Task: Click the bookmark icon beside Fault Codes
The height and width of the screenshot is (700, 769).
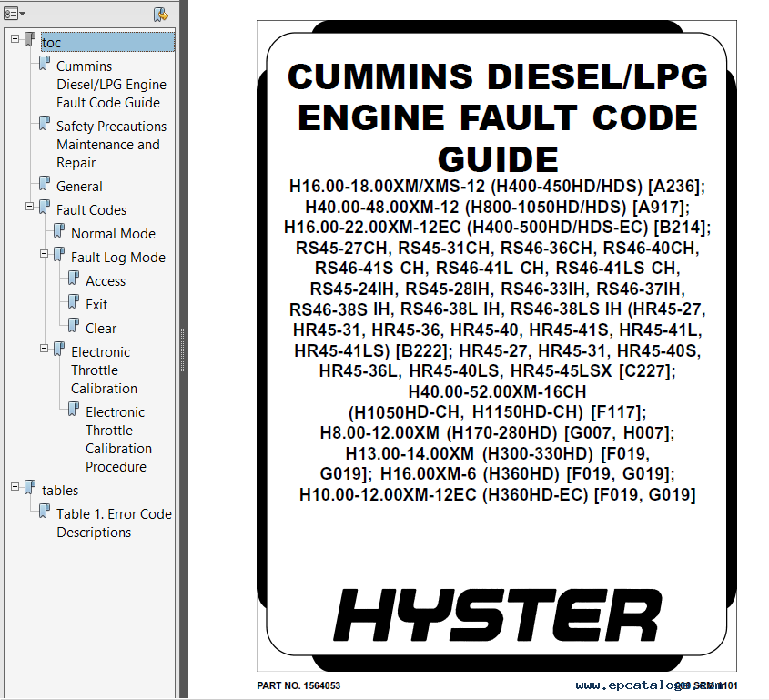Action: coord(45,208)
